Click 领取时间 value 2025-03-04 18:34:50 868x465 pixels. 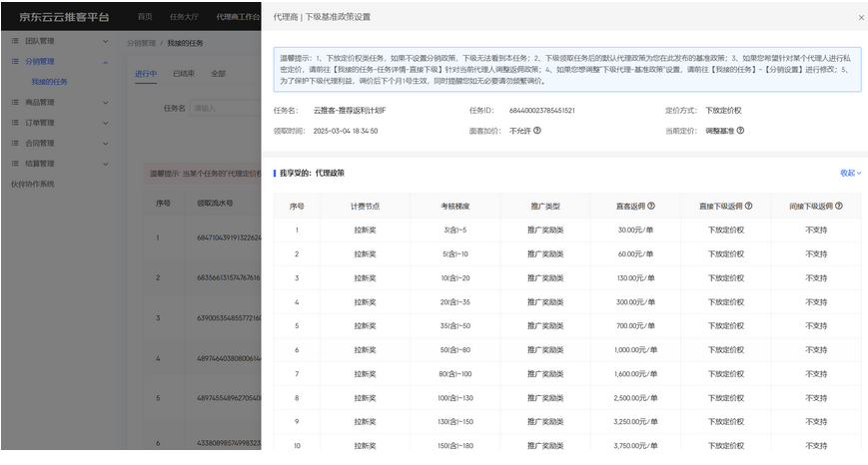click(x=346, y=131)
